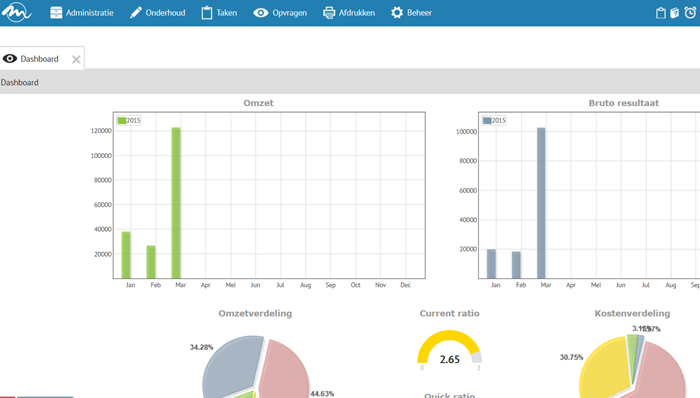Click the Kostenverdeling title

[632, 313]
